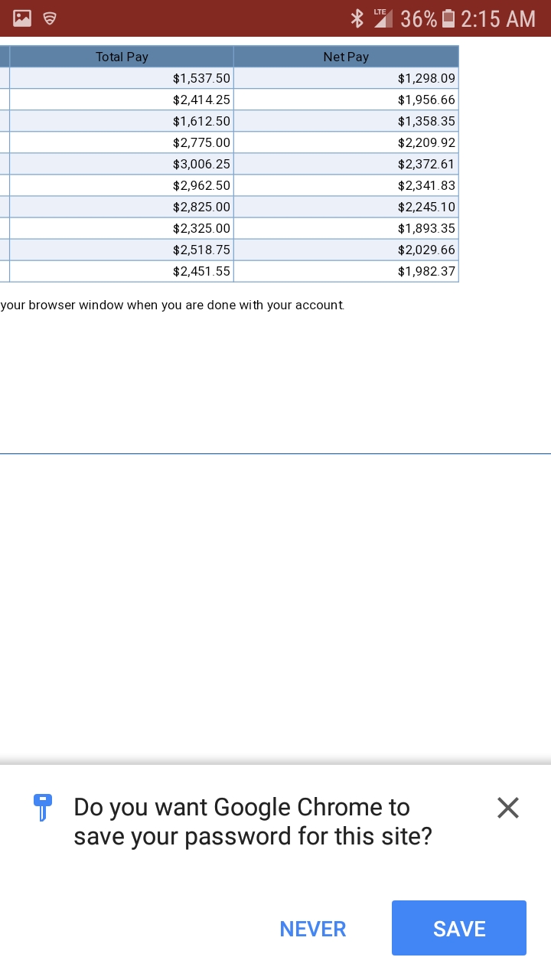Tap the image notification icon in status bar

point(22,18)
